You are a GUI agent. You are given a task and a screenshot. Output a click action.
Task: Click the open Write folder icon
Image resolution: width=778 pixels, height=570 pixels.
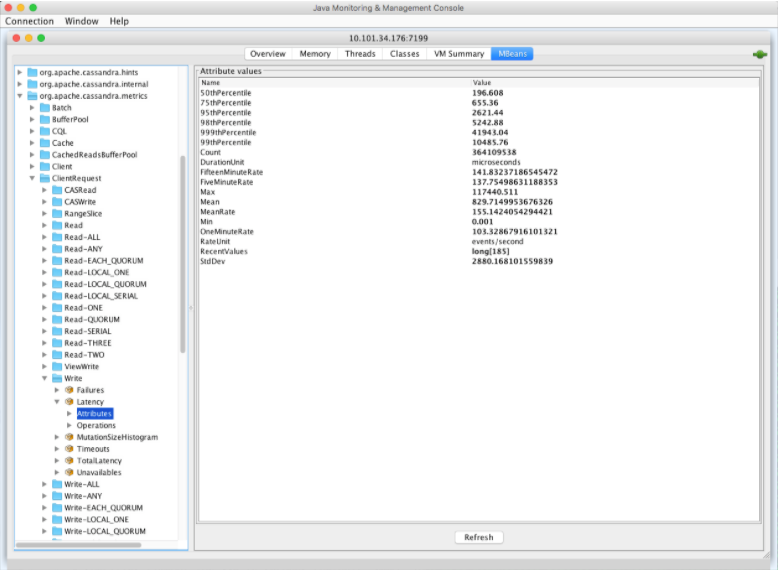click(x=57, y=378)
